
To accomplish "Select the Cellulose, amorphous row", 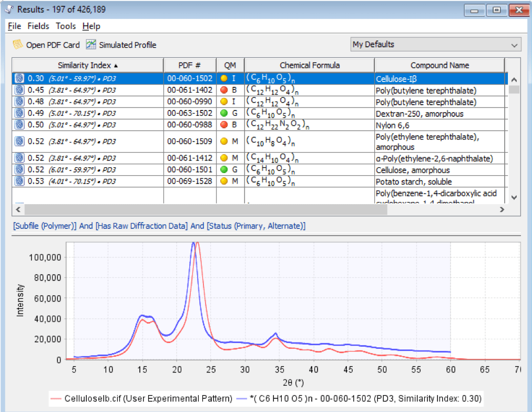I will [x=260, y=169].
